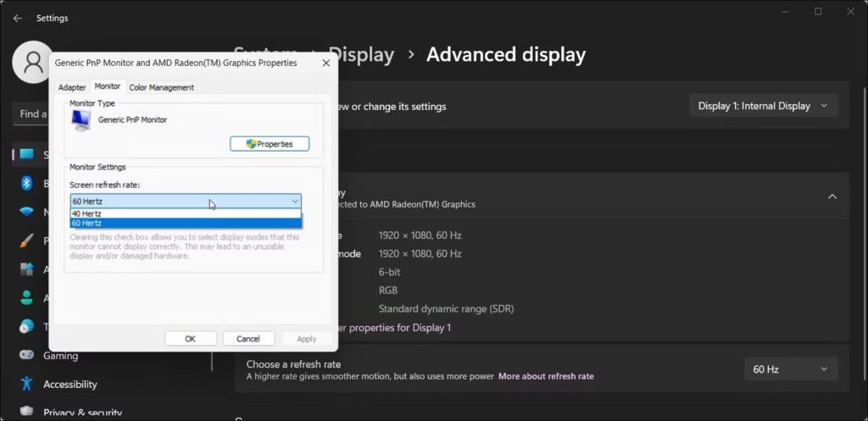Cancel the monitor properties dialog
The height and width of the screenshot is (421, 868).
click(x=248, y=339)
